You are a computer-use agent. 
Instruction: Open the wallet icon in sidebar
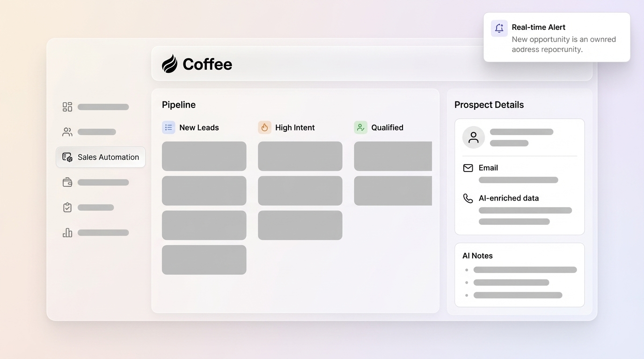coord(67,182)
